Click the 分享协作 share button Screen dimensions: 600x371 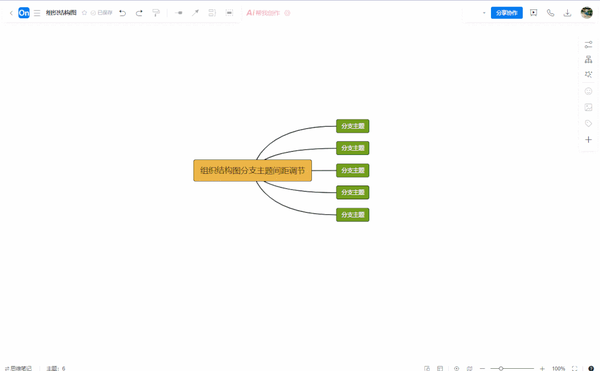coord(507,13)
